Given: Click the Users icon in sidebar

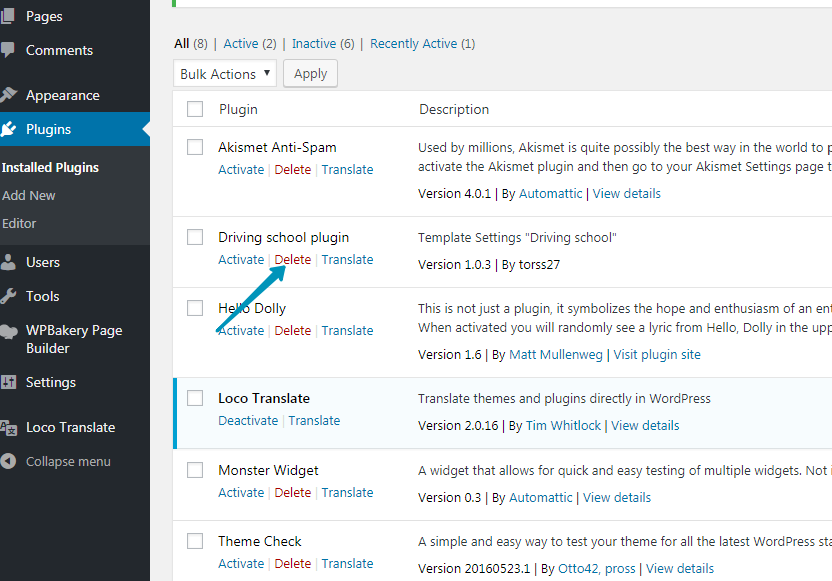Looking at the screenshot, I should click(8, 262).
